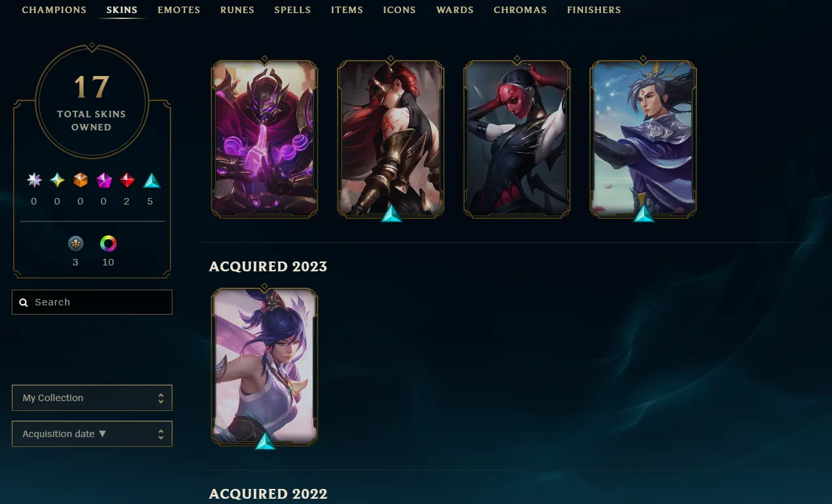Screen dimensions: 832x504
Task: Select the red-haired assassin skin card
Action: [x=391, y=139]
